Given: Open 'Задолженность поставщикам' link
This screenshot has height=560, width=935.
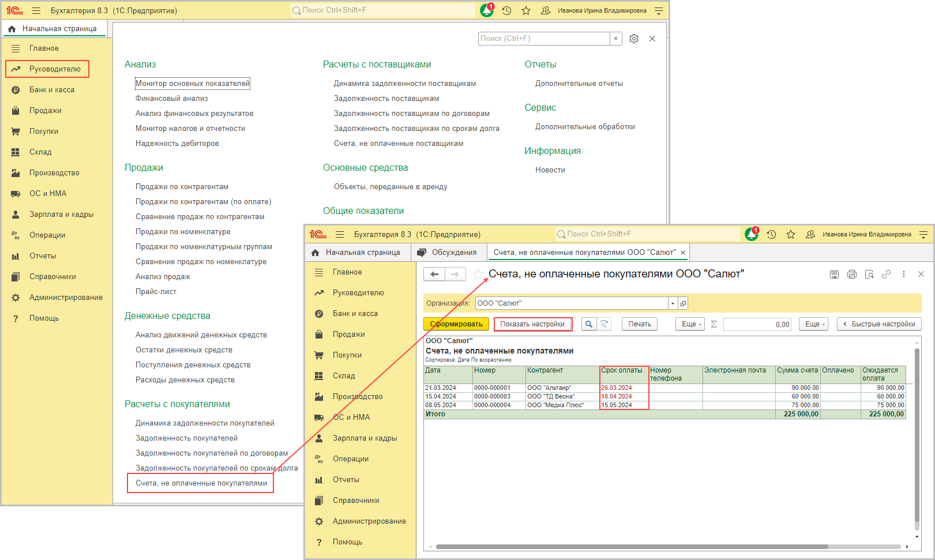Looking at the screenshot, I should (x=386, y=99).
